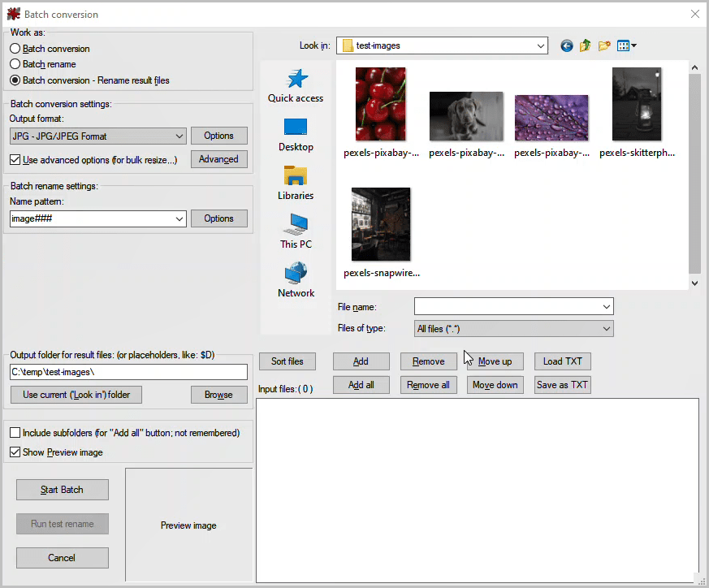
Task: Select the Batch rename radio button
Action: (x=15, y=64)
